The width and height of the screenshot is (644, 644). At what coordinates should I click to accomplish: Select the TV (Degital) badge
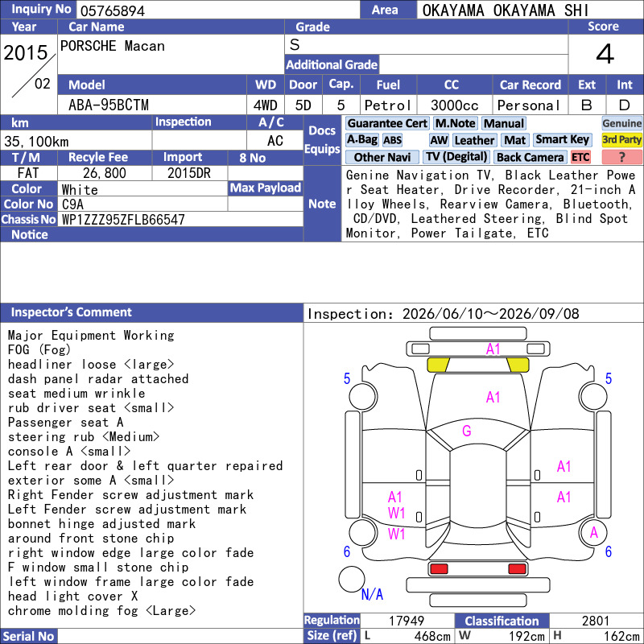pos(456,157)
